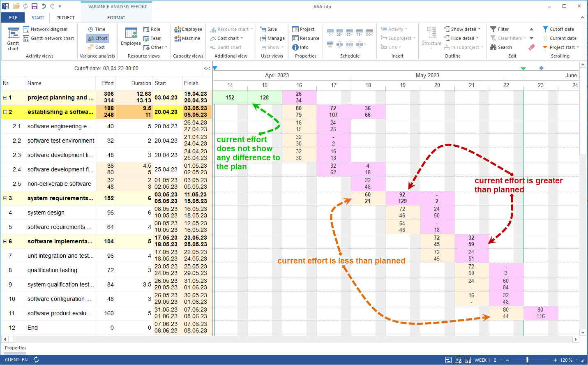Click the green triangle timeline marker
Viewport: 588px width, 365px height.
tap(523, 69)
